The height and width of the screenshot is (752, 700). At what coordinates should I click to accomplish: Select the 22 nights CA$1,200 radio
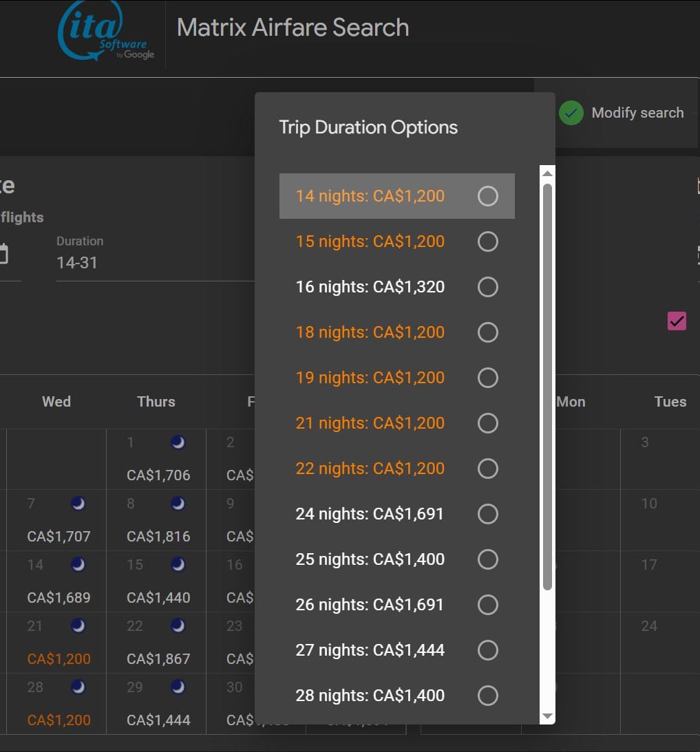[x=488, y=469]
